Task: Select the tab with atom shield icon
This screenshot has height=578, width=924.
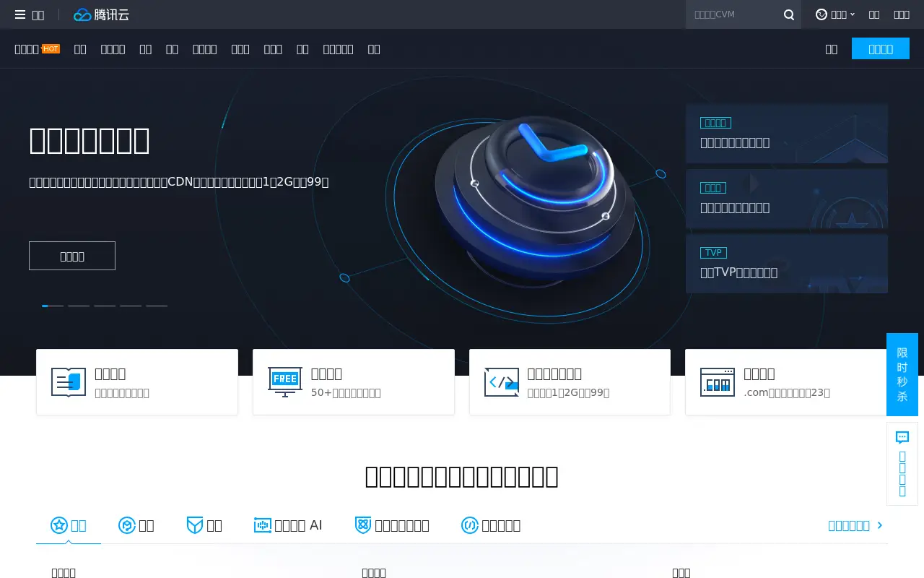Action: (x=392, y=525)
